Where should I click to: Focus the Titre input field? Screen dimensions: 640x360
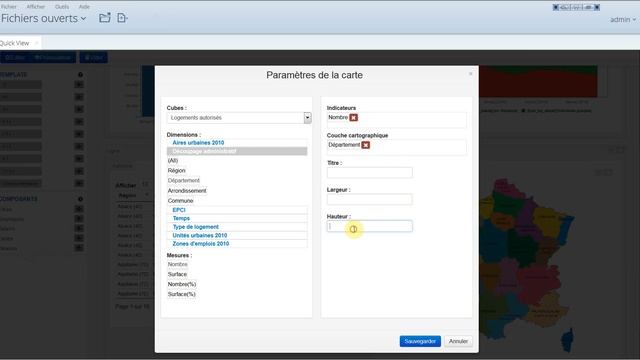(369, 173)
